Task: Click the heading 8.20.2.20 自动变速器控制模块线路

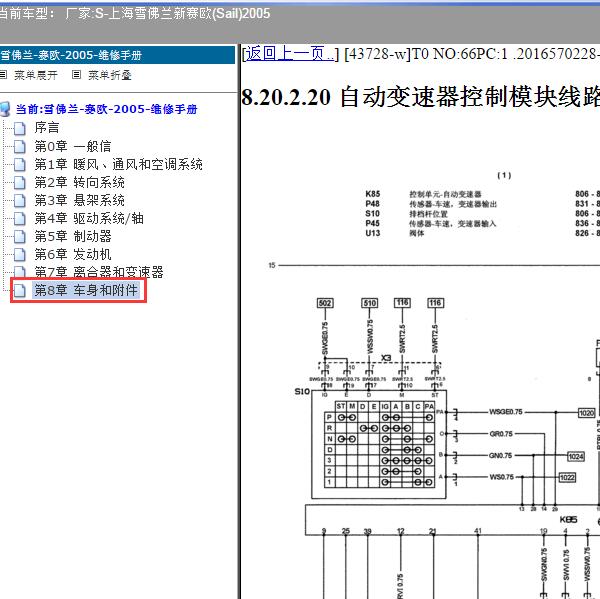Action: (x=420, y=97)
